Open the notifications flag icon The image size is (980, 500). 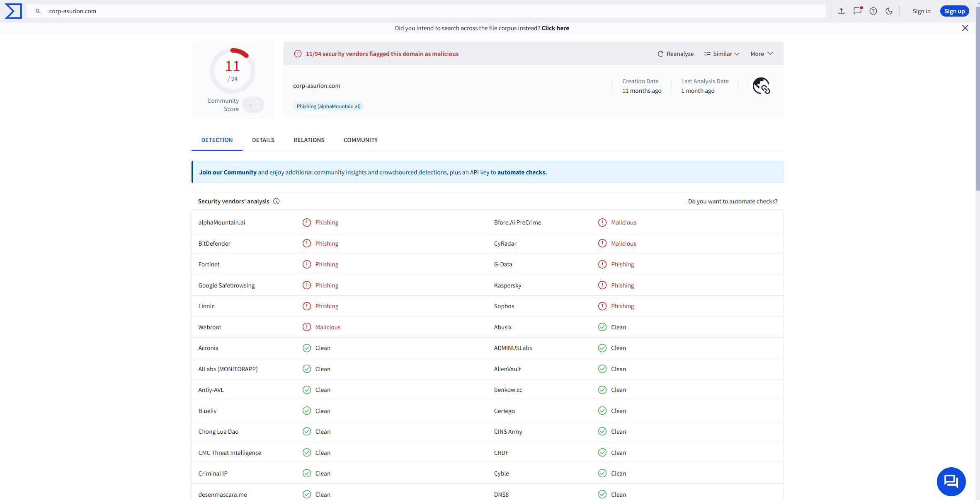(857, 11)
